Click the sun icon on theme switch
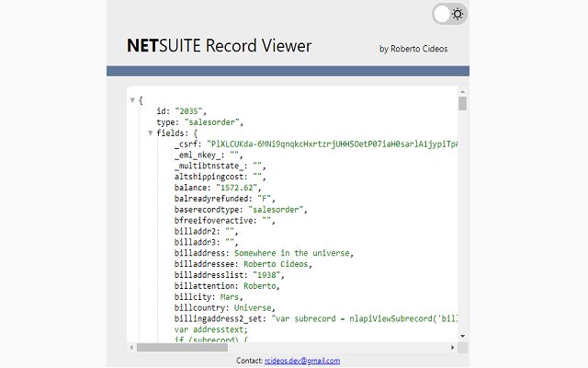 458,15
